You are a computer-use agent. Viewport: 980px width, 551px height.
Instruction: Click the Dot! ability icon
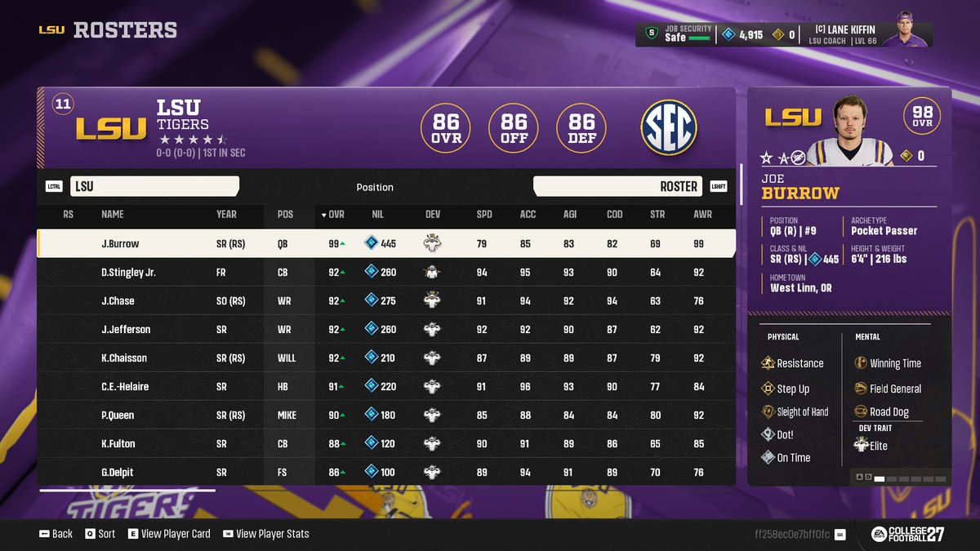click(768, 434)
